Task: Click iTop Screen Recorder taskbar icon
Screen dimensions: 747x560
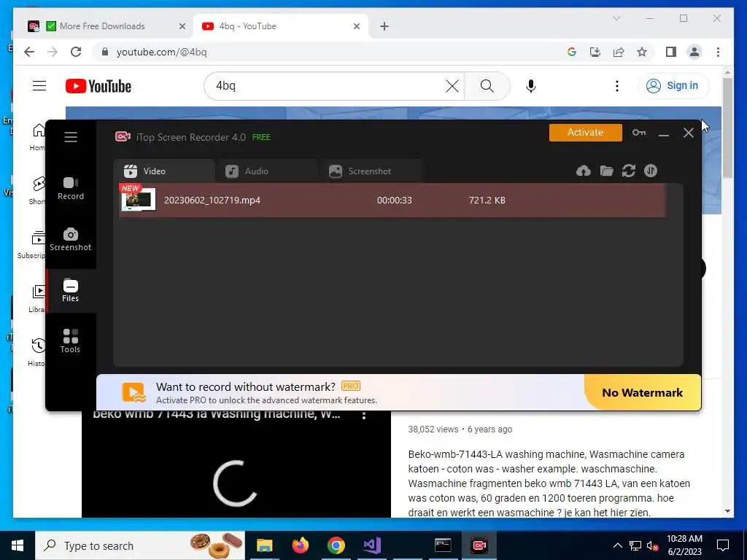Action: 479,545
